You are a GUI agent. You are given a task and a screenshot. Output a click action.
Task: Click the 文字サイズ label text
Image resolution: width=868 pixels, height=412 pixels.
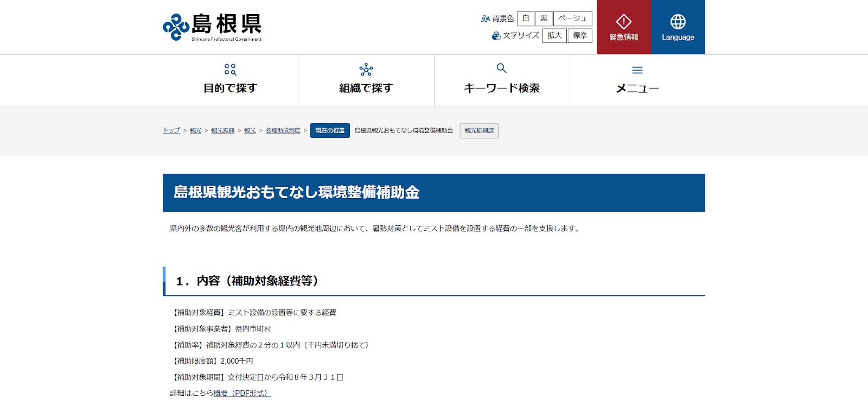point(521,35)
